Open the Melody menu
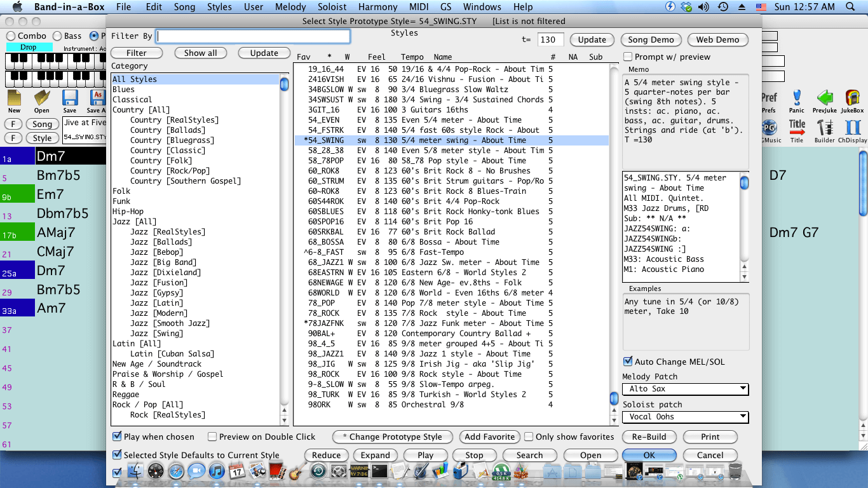868x488 pixels. click(290, 7)
